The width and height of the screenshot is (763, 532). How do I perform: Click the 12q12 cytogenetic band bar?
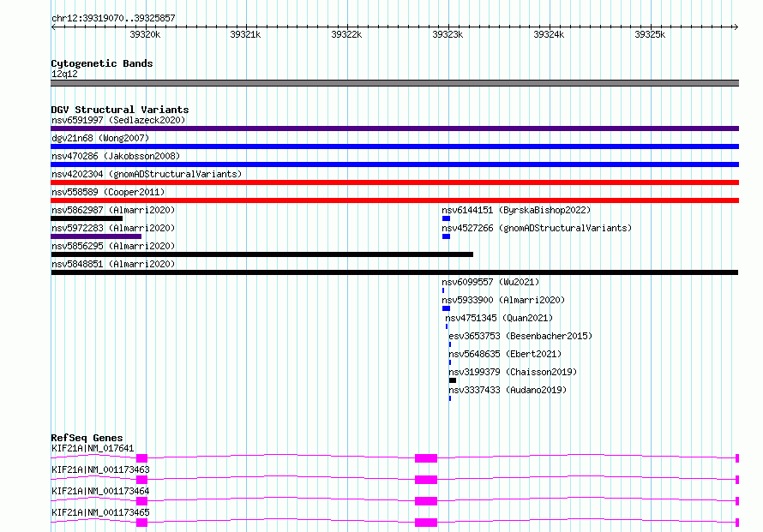(x=394, y=83)
